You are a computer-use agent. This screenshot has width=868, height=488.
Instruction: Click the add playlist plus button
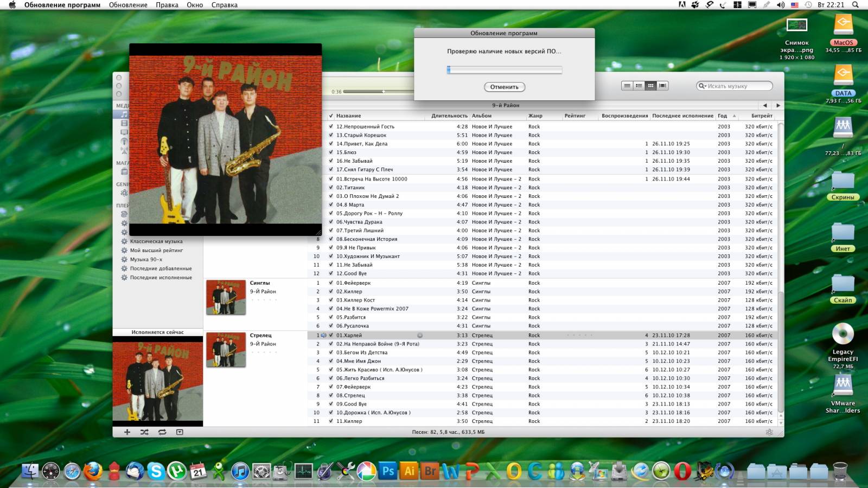click(x=127, y=432)
